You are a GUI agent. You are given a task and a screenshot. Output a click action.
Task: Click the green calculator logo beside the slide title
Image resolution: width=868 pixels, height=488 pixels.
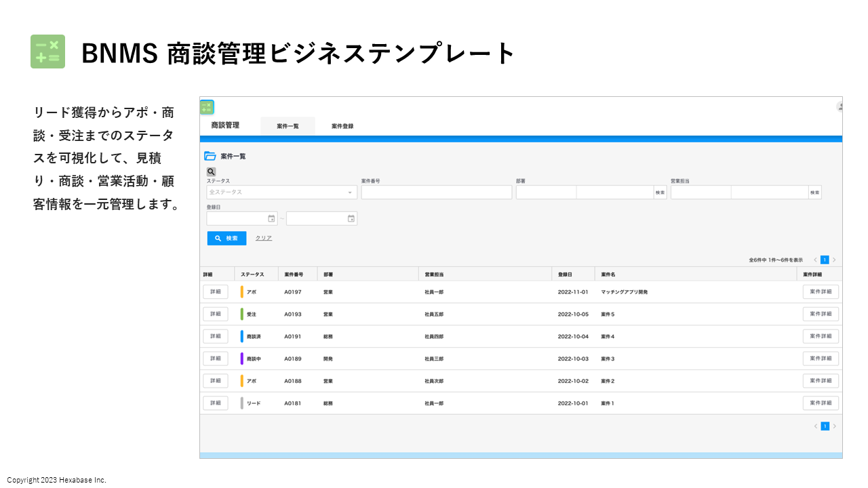(47, 52)
